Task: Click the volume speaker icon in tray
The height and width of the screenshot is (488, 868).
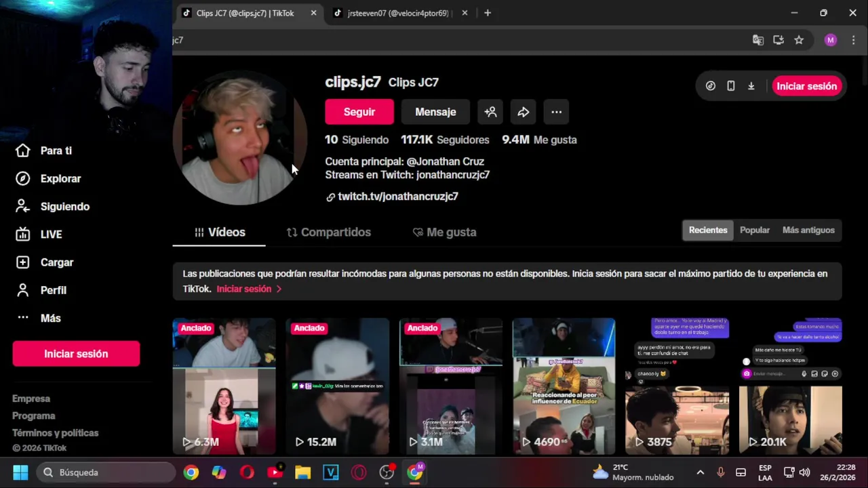Action: point(805,472)
